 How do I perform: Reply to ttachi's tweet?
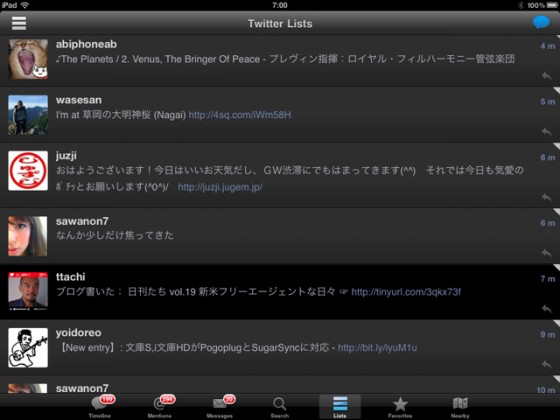(x=546, y=308)
